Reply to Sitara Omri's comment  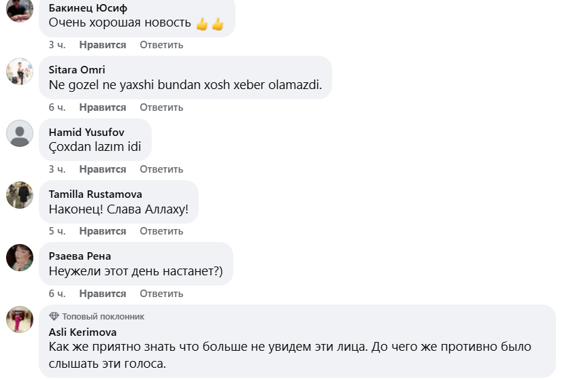[x=161, y=107]
